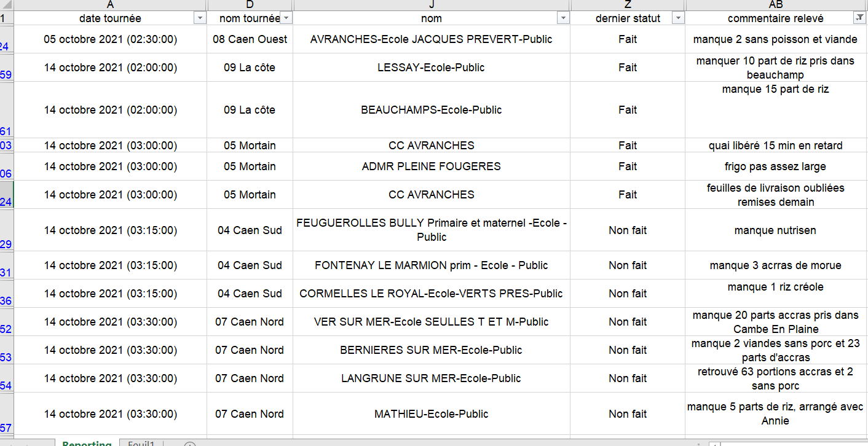The image size is (868, 446).
Task: Select row header 59
Action: coord(7,68)
